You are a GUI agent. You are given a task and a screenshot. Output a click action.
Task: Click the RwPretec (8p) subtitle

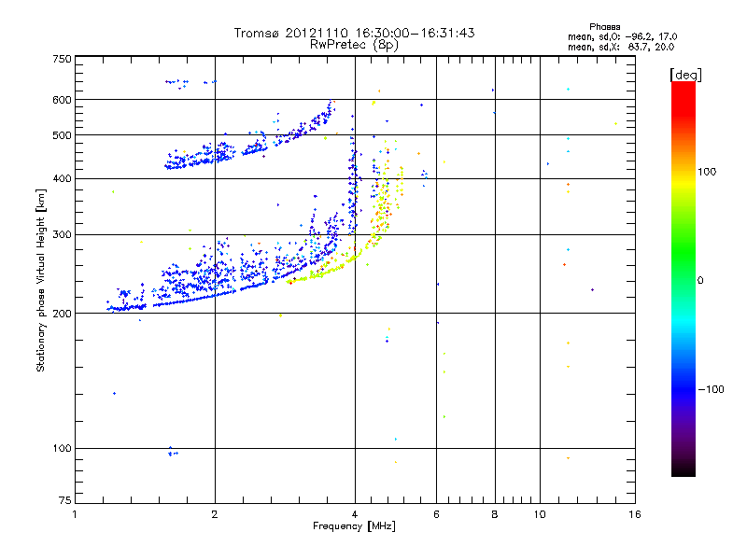[x=354, y=45]
